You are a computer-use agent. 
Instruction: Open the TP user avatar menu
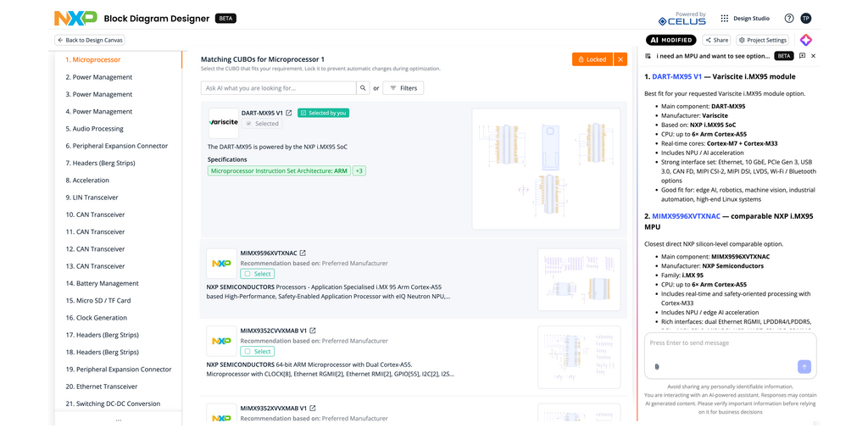click(x=806, y=19)
